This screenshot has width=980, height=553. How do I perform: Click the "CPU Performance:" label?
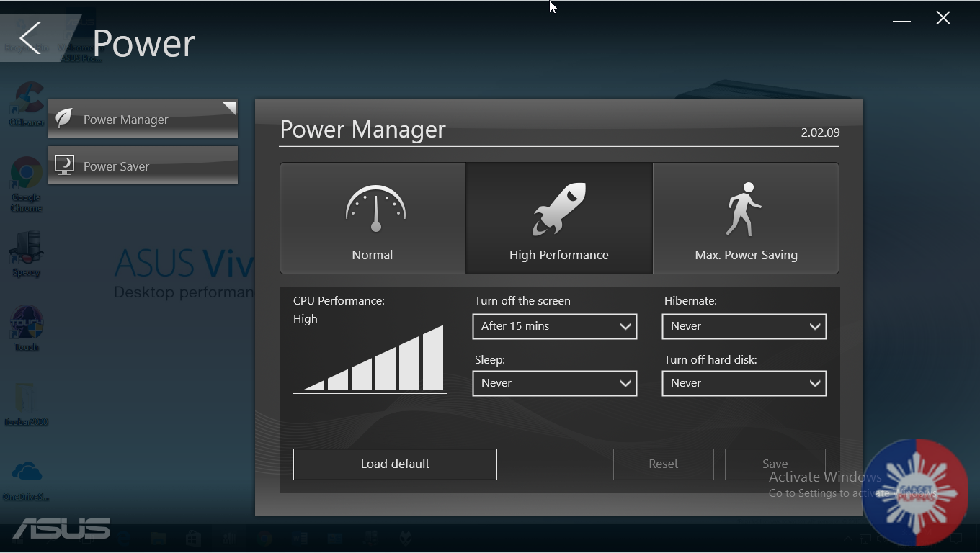coord(339,301)
